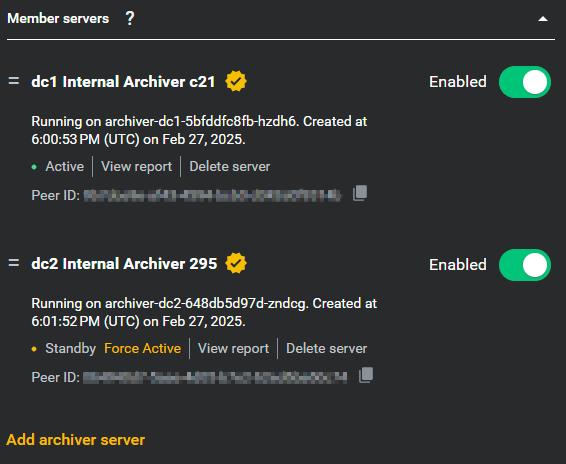Grab the drag handle for dc1 Internal Archiver c21
This screenshot has height=464, width=566.
pyautogui.click(x=14, y=81)
